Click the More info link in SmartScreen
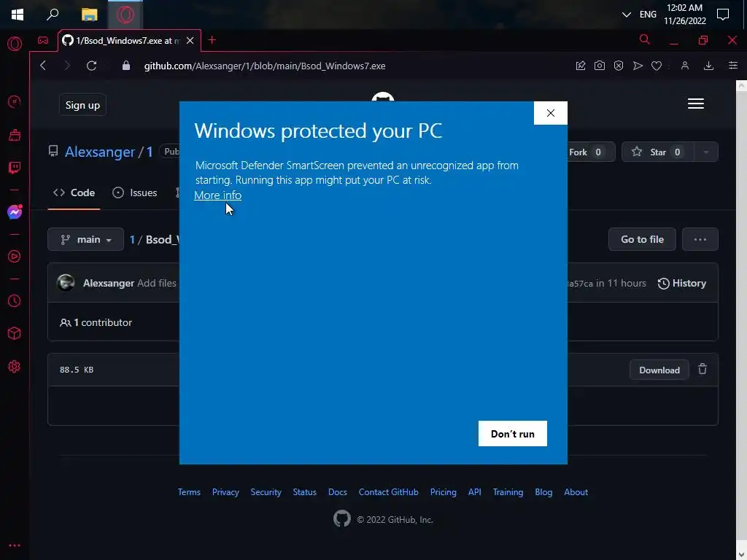 [217, 195]
